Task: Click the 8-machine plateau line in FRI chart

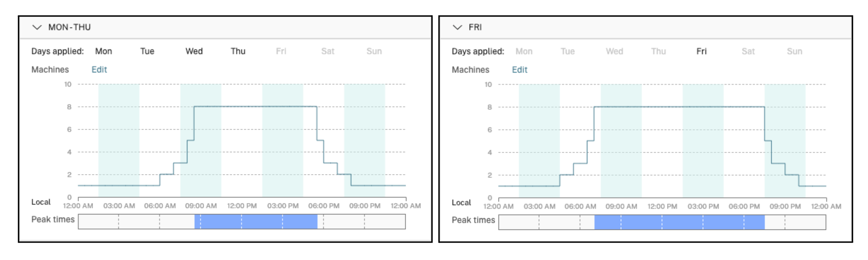Action: click(679, 107)
